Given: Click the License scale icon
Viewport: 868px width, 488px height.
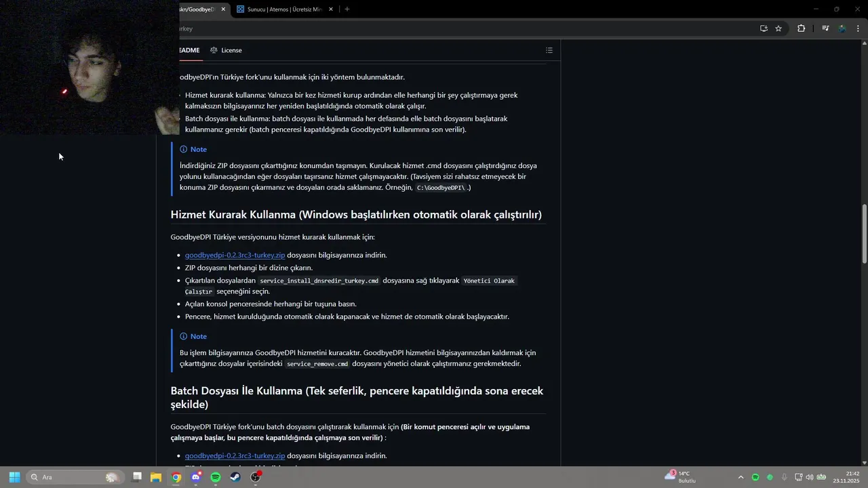Looking at the screenshot, I should click(x=214, y=50).
